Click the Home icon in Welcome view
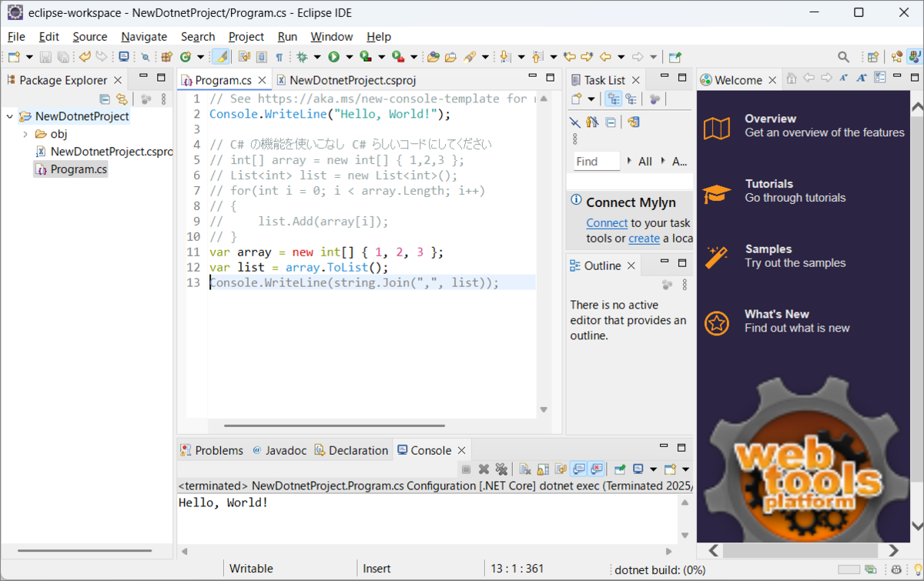Viewport: 924px width, 581px height. coord(791,78)
